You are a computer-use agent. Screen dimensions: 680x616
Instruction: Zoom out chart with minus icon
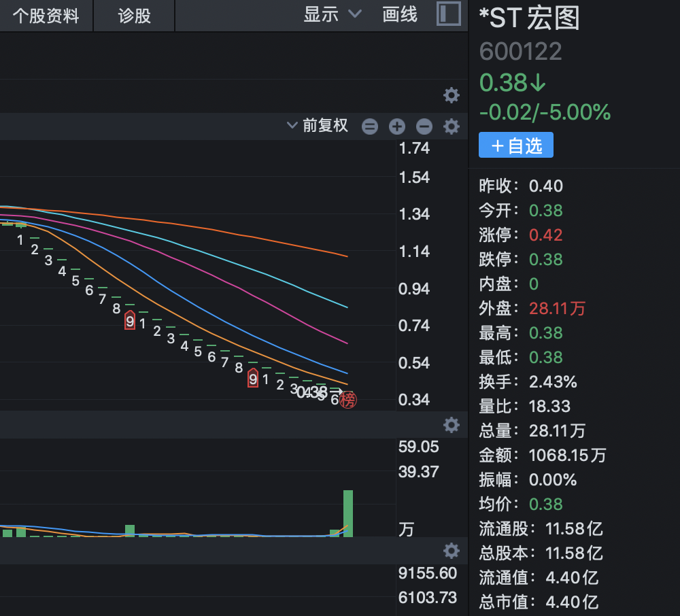424,126
